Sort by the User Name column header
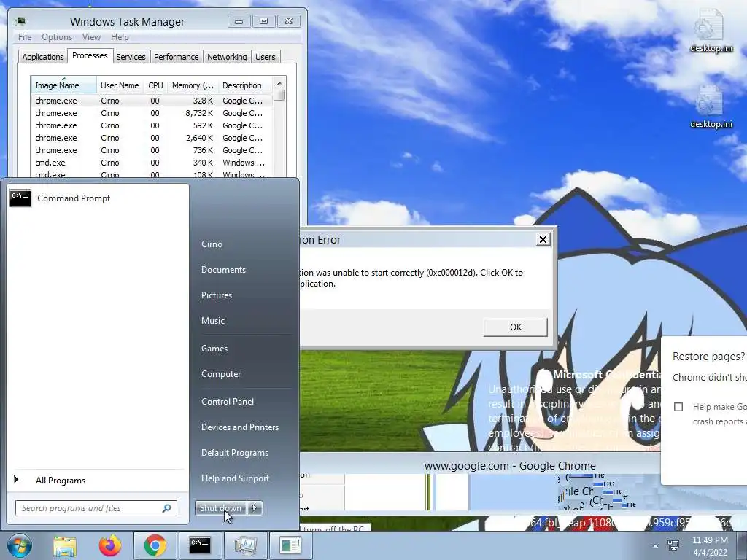747x560 pixels. click(120, 85)
